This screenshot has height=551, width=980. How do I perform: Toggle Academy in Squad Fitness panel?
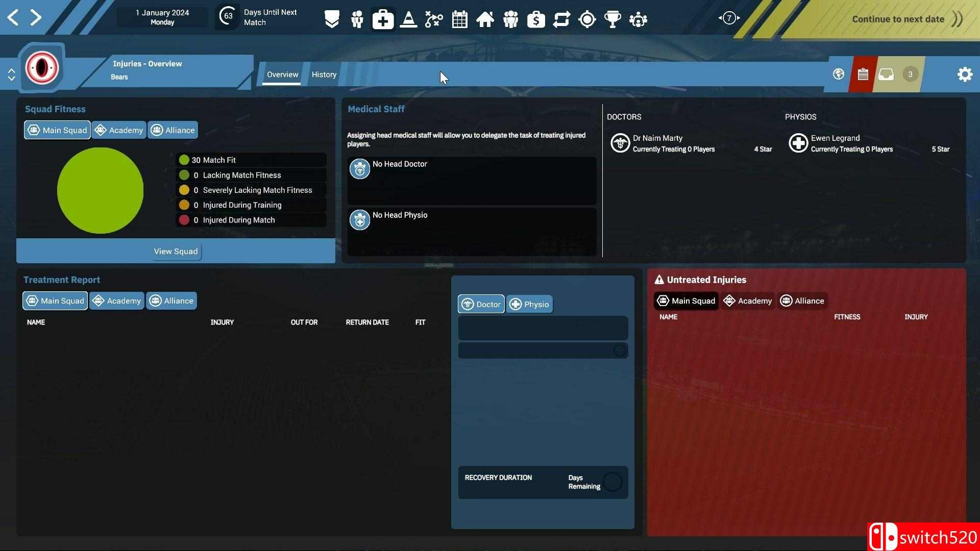[x=119, y=130]
